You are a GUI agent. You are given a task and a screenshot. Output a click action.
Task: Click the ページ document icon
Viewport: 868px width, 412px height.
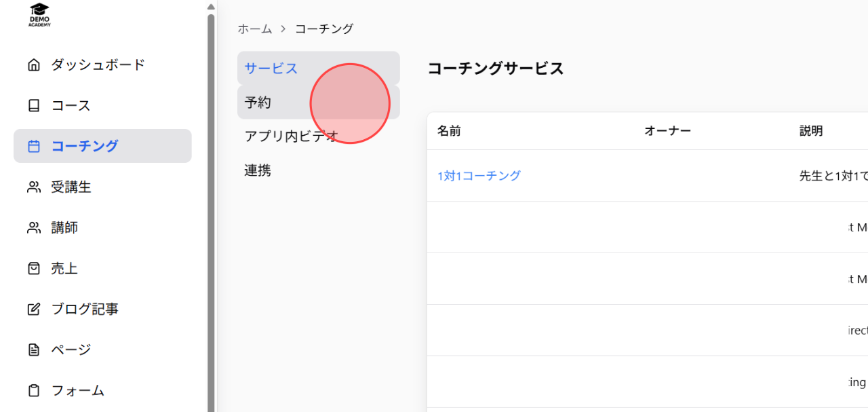[33, 350]
